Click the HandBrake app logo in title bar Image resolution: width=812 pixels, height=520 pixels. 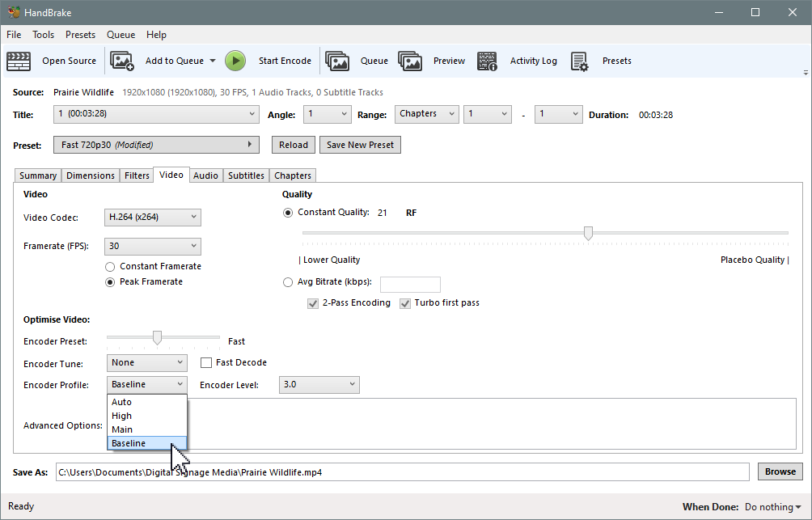(14, 12)
